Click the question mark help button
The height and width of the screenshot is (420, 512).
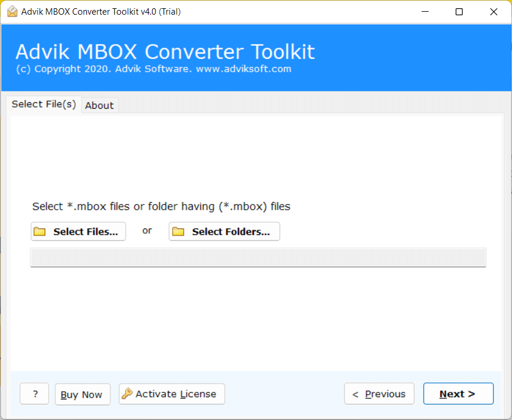(x=34, y=394)
